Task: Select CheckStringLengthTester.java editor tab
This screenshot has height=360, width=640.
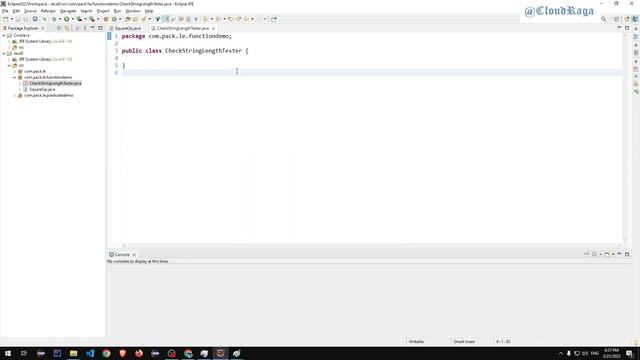Action: [182, 28]
